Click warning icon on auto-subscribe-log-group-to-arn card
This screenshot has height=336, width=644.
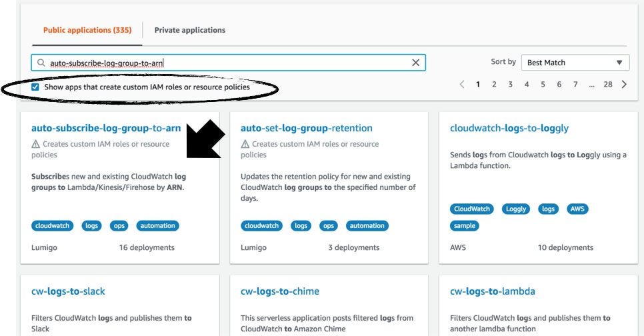(36, 144)
